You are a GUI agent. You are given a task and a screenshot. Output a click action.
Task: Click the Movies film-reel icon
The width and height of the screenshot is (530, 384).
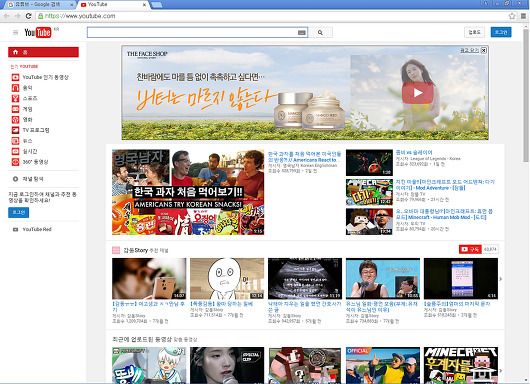click(x=16, y=120)
